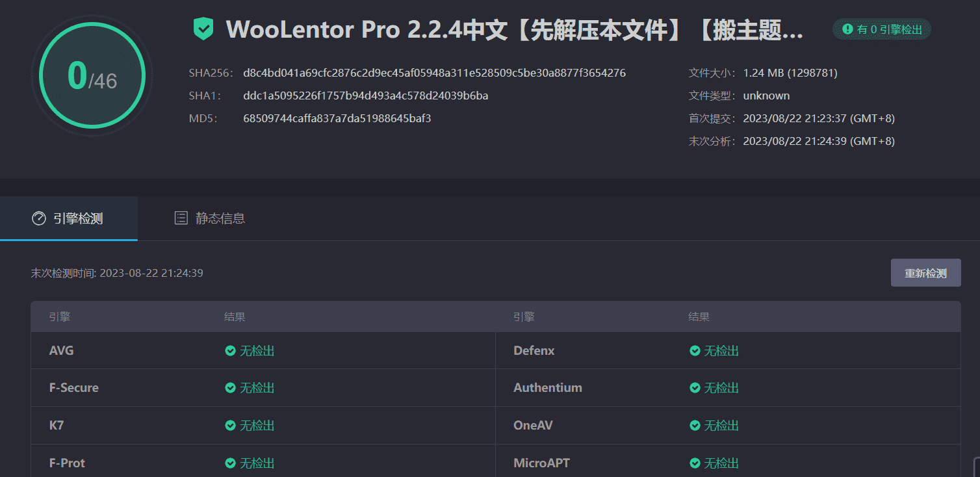Click the F-Prot engine name
Viewport: 980px width, 477px height.
[68, 463]
